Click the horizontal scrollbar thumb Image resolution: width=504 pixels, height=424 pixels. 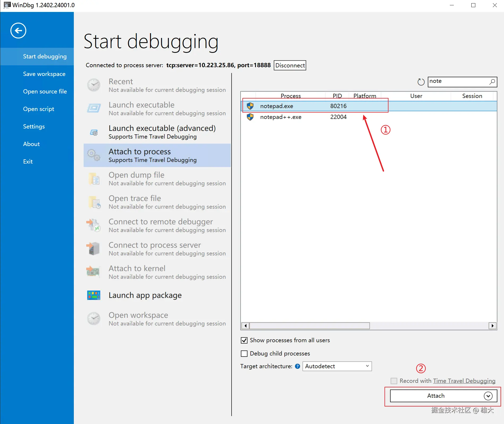[310, 326]
